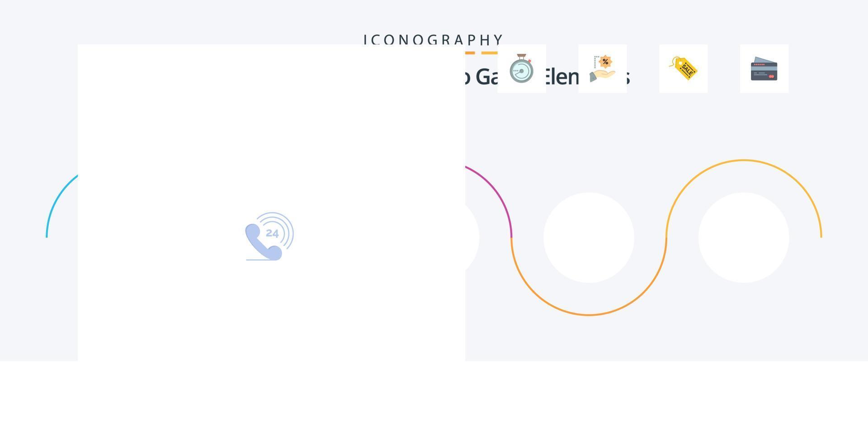Click the 24-hour phone support icon
Screen dimensions: 868x432
point(269,236)
